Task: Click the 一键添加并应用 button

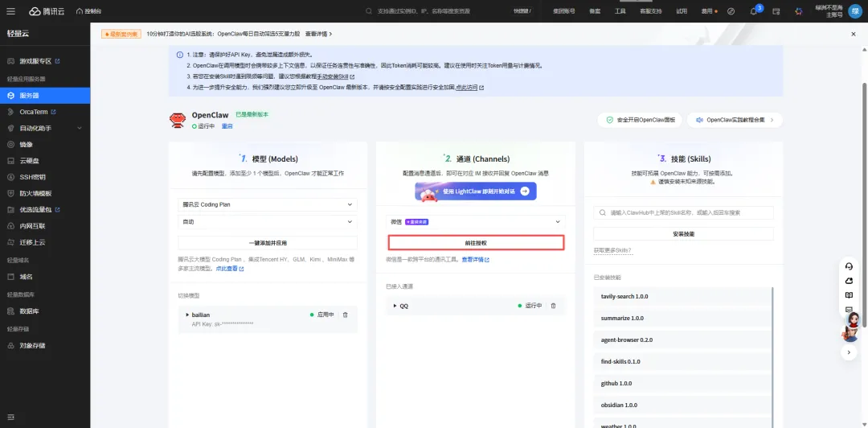Action: coord(268,243)
